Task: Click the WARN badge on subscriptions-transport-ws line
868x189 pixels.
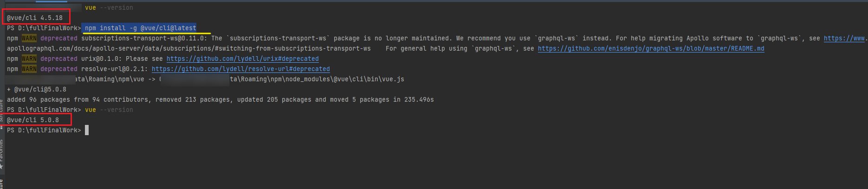Action: (29, 38)
